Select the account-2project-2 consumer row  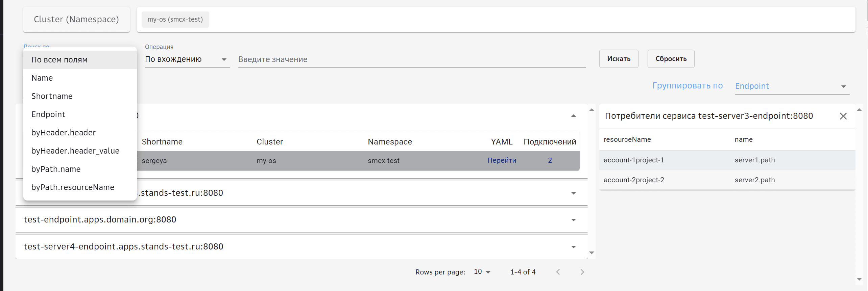tap(727, 180)
